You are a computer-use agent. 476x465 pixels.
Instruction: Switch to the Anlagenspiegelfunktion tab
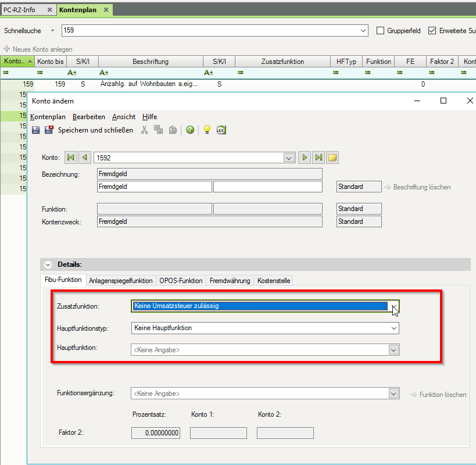[x=121, y=281]
